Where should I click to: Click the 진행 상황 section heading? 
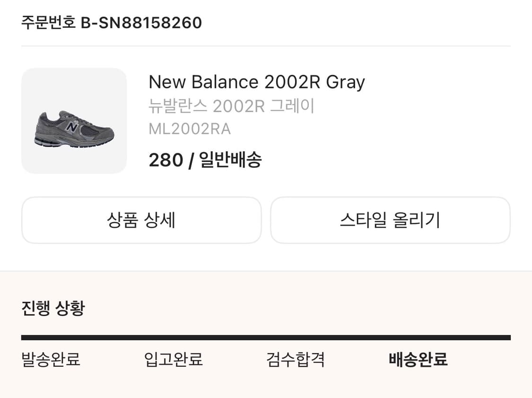point(53,309)
